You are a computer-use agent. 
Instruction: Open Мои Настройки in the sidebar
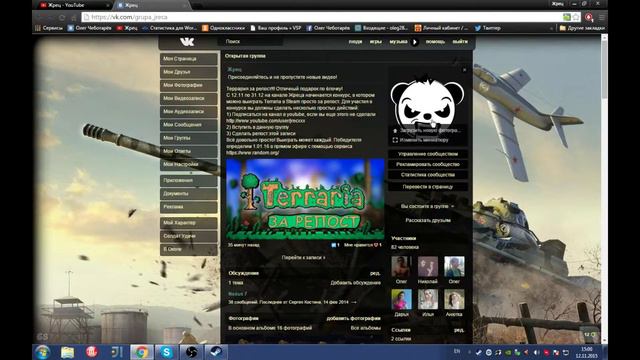[189, 164]
